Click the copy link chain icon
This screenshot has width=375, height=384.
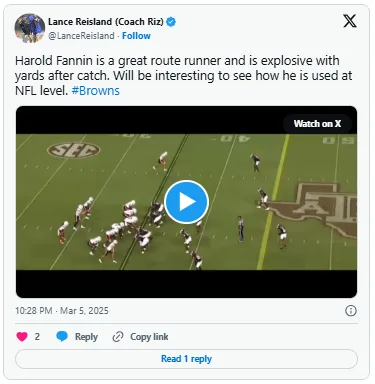[x=118, y=337]
